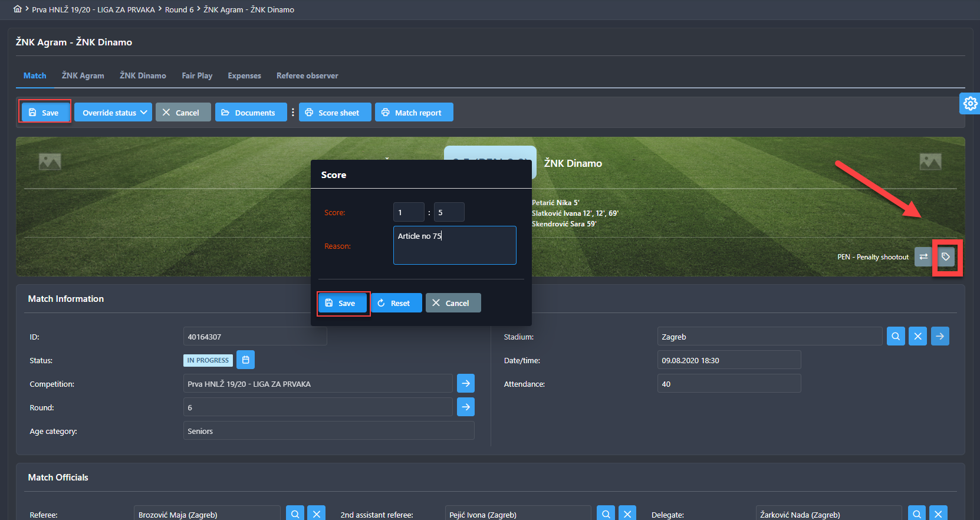Clear the Stadium field with X icon
The image size is (980, 520).
point(917,336)
